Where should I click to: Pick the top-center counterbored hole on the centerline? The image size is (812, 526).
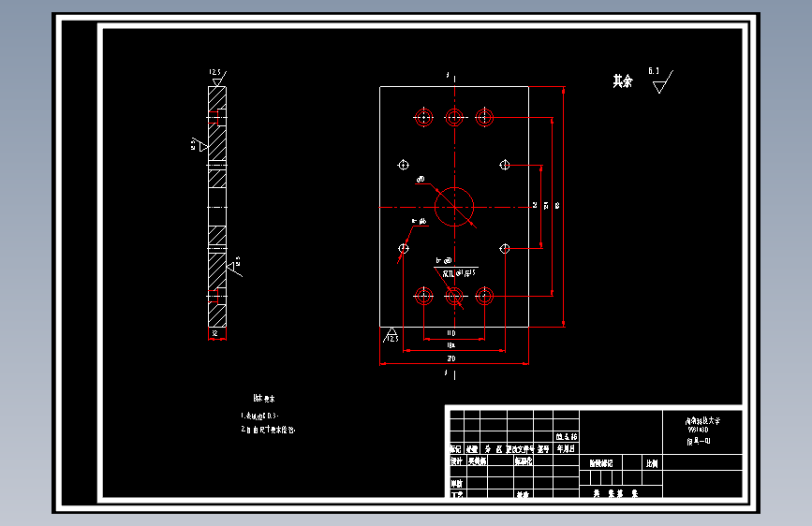point(454,118)
